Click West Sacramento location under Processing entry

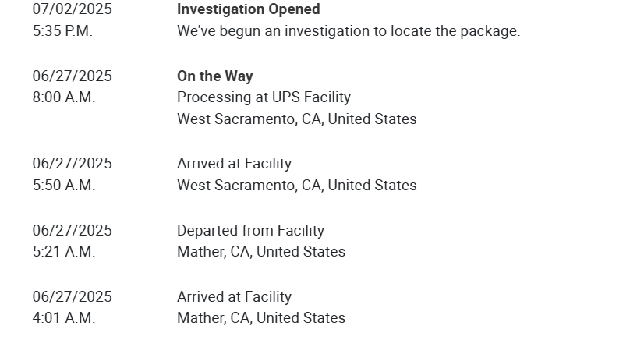296,119
